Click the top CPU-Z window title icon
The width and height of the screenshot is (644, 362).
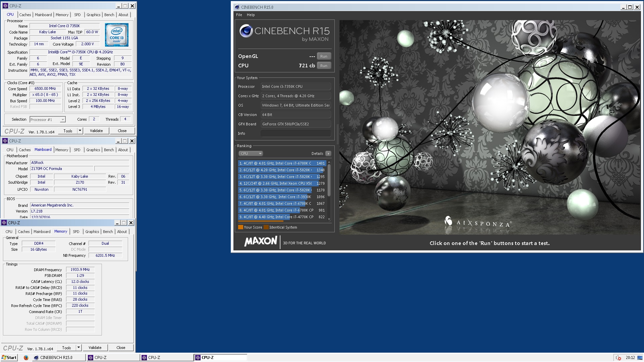pyautogui.click(x=5, y=6)
